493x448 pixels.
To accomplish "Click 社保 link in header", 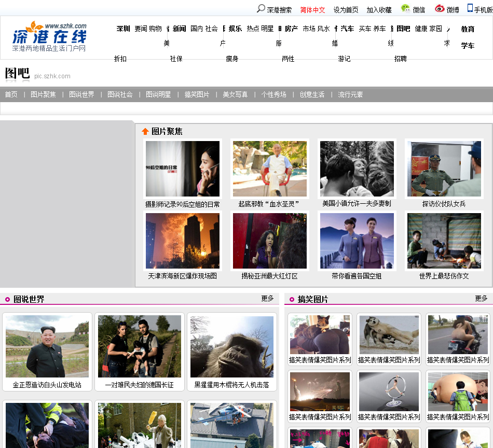I will (x=176, y=59).
